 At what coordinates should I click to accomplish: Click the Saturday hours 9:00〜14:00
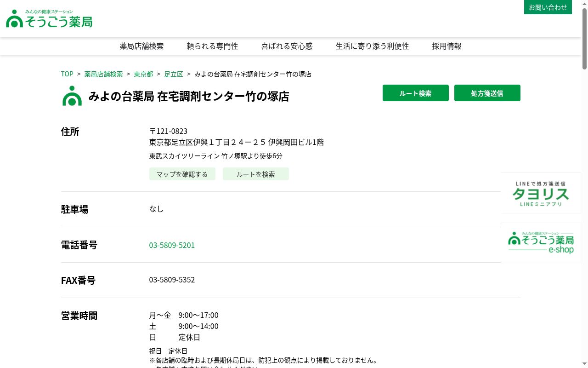[x=198, y=326]
